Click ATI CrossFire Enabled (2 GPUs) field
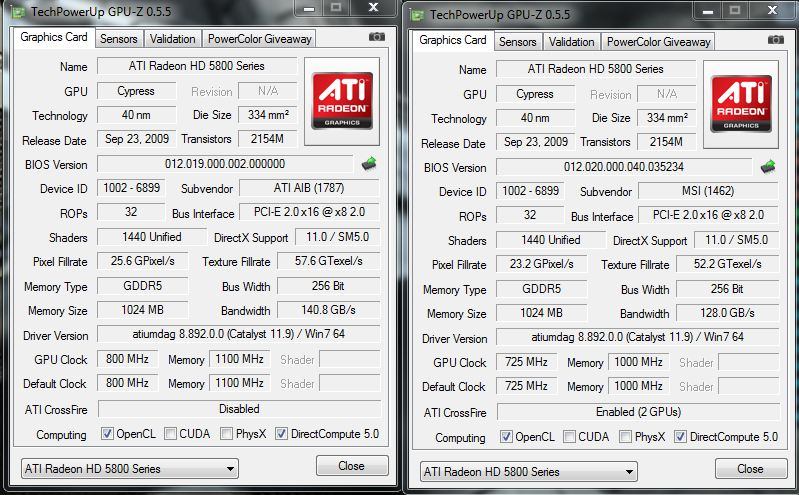Image resolution: width=799 pixels, height=495 pixels. [x=638, y=412]
